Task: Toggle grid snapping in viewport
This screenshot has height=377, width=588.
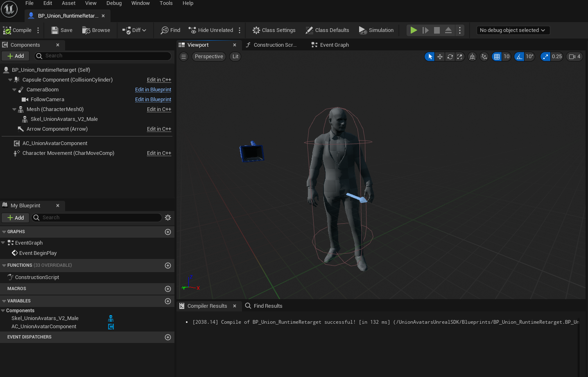Action: pyautogui.click(x=497, y=57)
